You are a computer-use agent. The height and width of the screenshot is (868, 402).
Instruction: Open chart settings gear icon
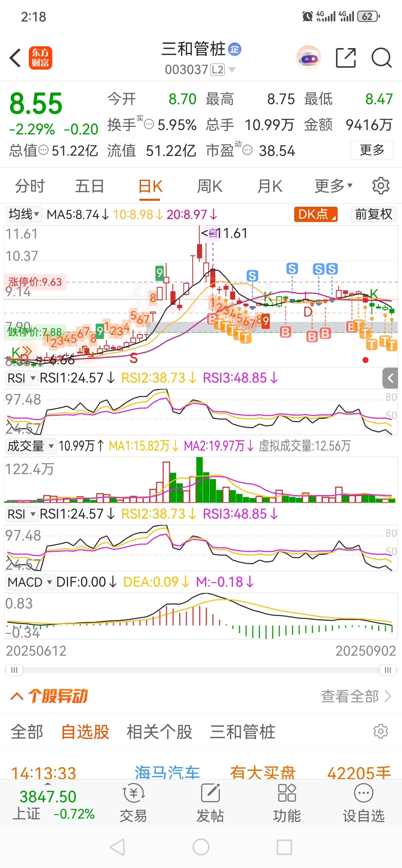pyautogui.click(x=381, y=186)
